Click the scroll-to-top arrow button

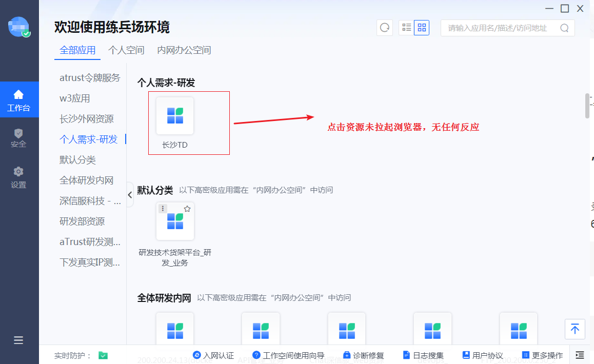(x=575, y=329)
